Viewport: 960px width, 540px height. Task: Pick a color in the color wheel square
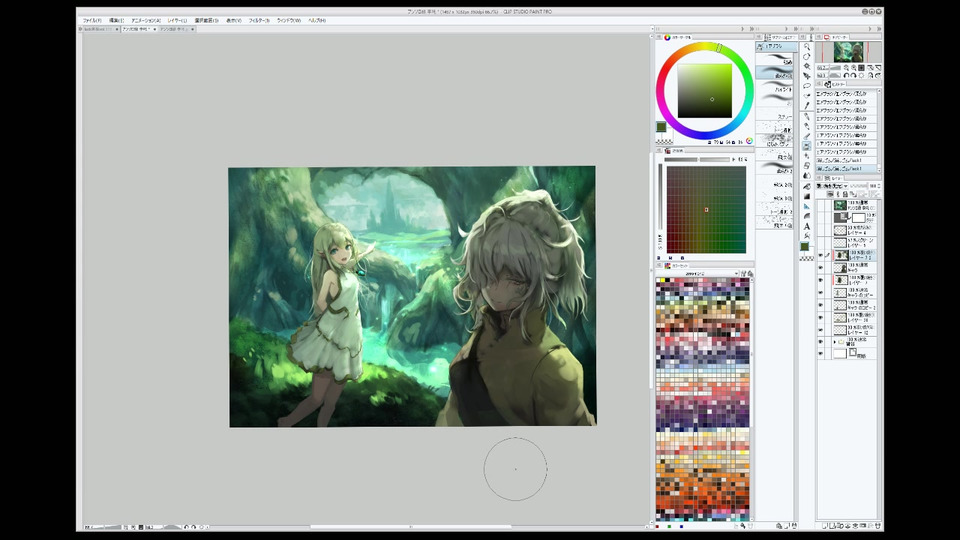(705, 91)
